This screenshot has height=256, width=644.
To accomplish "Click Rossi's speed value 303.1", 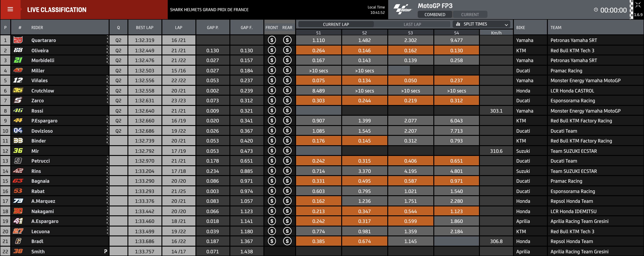I will [x=496, y=111].
